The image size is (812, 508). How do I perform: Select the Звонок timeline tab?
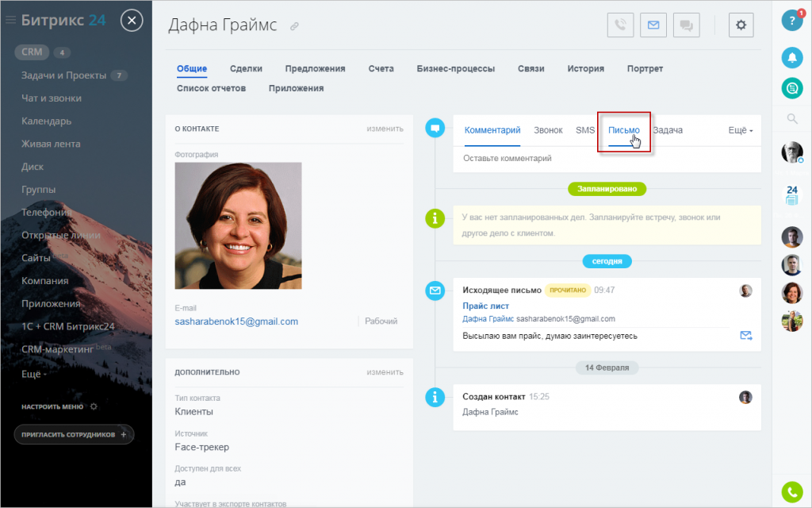point(548,130)
